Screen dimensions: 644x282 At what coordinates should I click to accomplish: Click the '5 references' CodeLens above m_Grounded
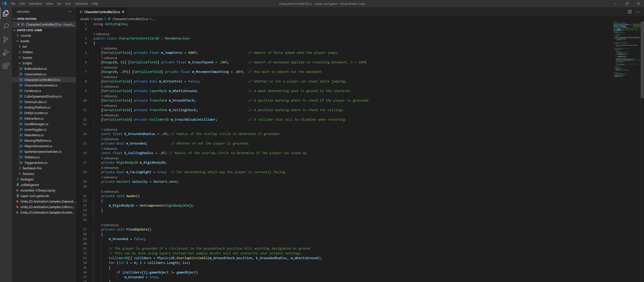[110, 139]
